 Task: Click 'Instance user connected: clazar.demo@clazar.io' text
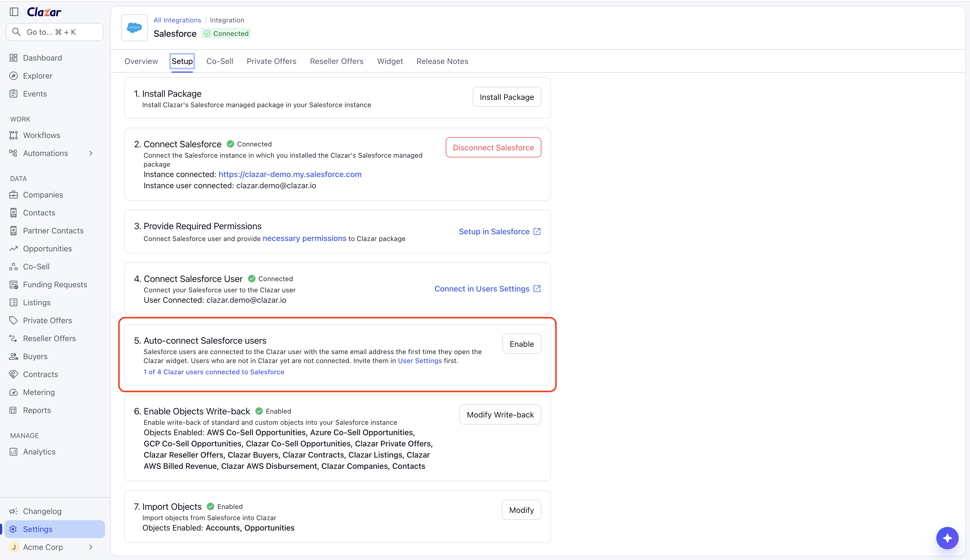pos(230,185)
